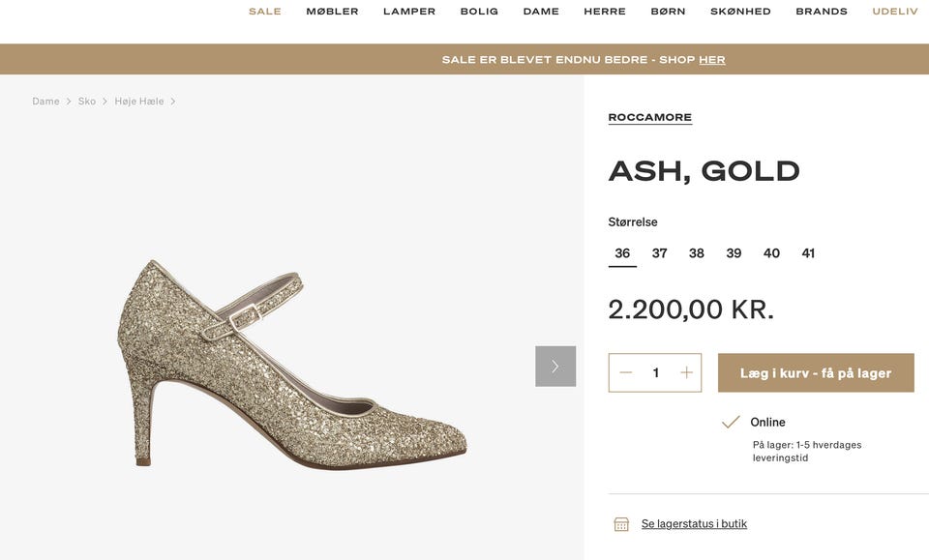Screen dimensions: 929x560
Task: Click the Online checkmark icon
Action: pos(731,422)
